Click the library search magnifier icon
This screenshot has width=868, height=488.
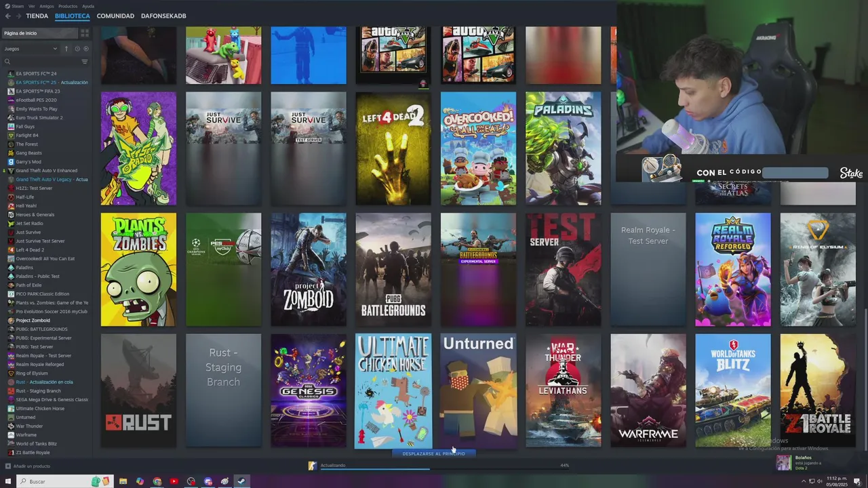pos(7,62)
